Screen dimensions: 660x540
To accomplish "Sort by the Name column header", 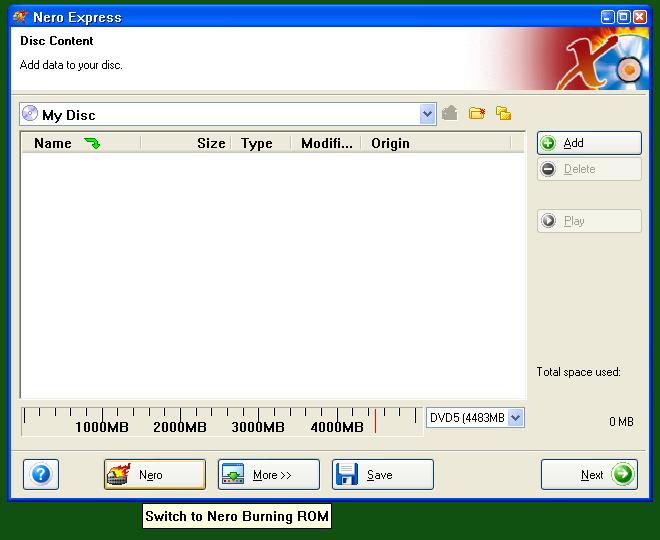I will pos(80,143).
